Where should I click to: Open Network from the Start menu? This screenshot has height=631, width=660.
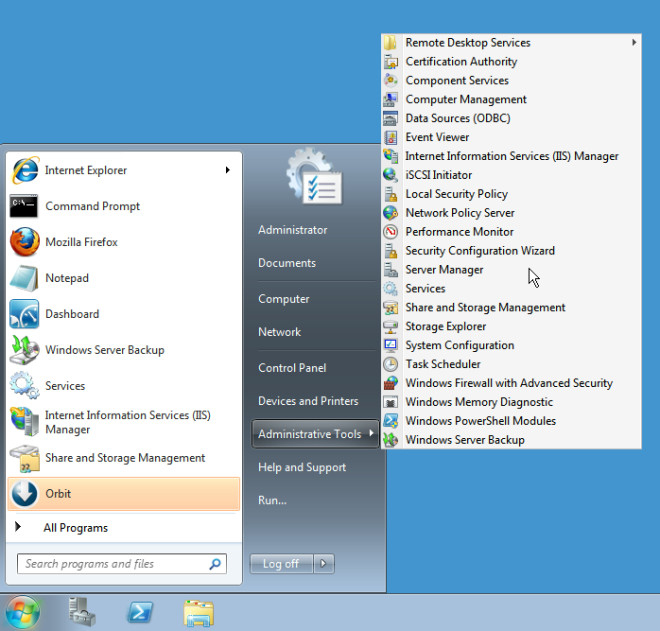point(279,332)
